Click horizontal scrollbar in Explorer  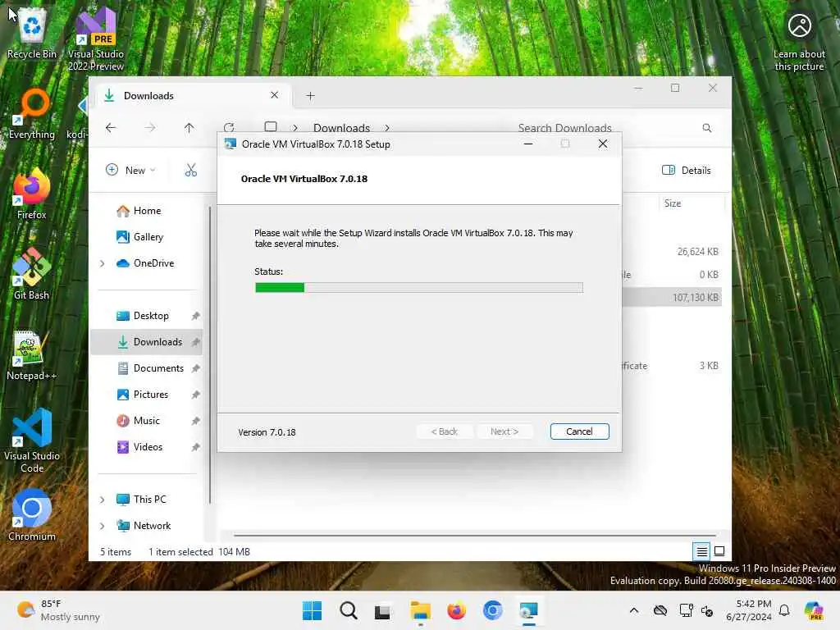click(x=475, y=535)
